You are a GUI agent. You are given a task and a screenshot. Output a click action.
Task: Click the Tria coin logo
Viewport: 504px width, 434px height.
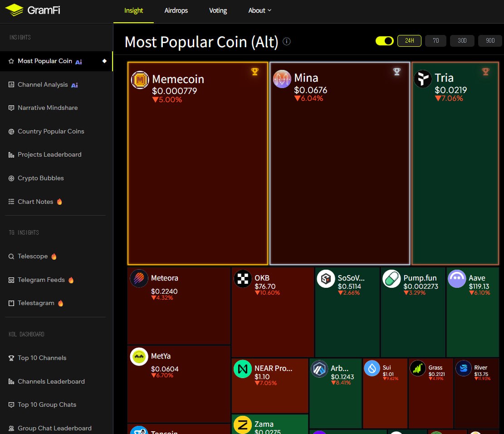point(423,79)
